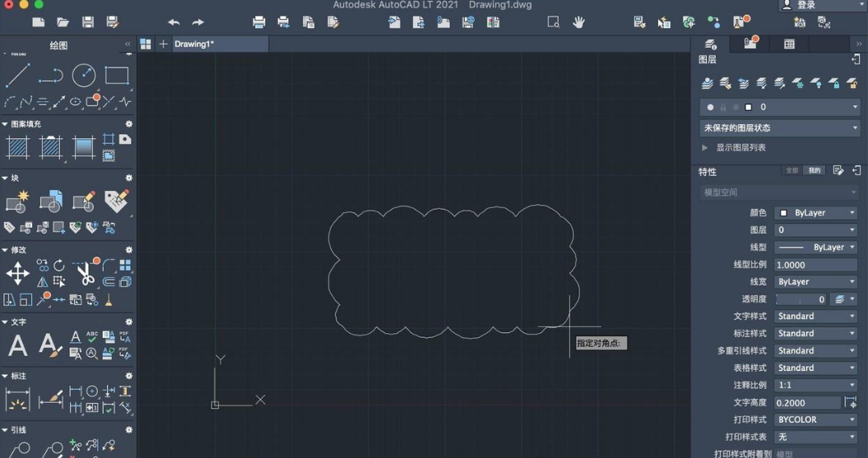
Task: Click the spell check ABC icon
Action: pos(92,337)
